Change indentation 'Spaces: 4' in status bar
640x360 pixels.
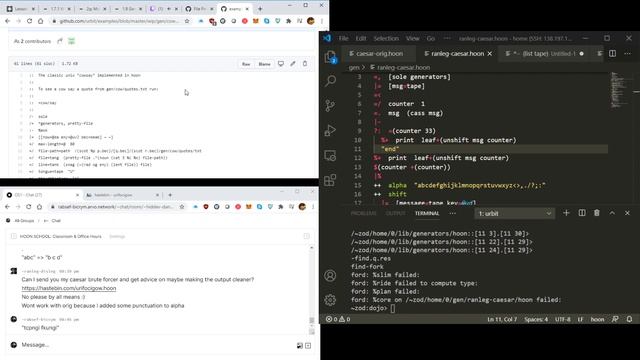click(x=535, y=319)
